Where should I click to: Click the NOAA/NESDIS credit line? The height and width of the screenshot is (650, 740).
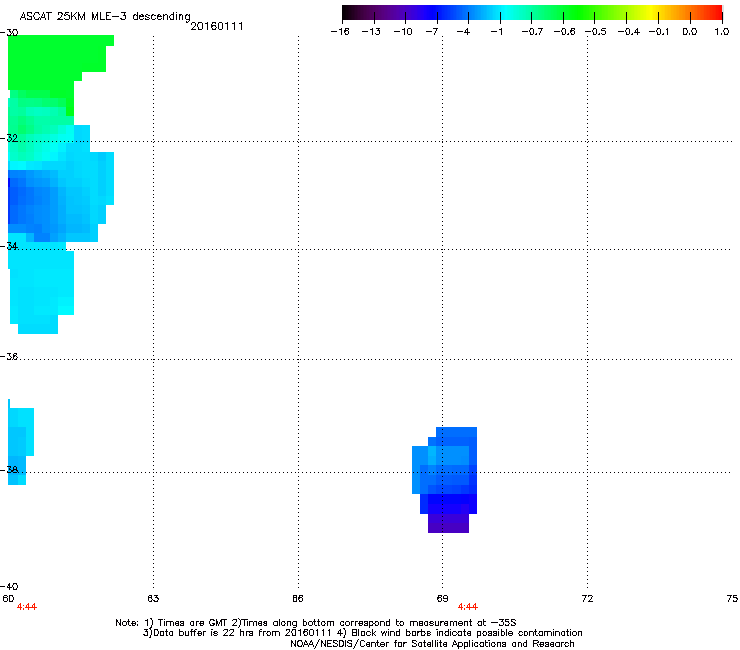pos(432,644)
